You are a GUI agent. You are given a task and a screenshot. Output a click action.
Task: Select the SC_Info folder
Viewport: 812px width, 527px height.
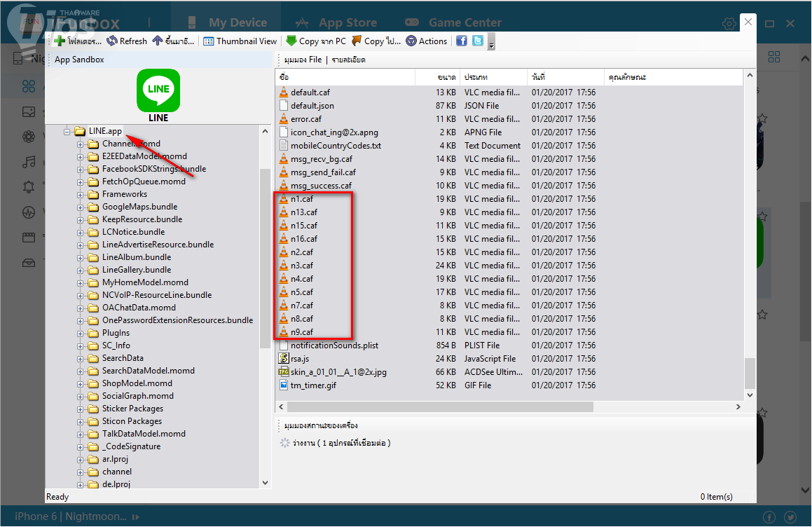coord(116,345)
